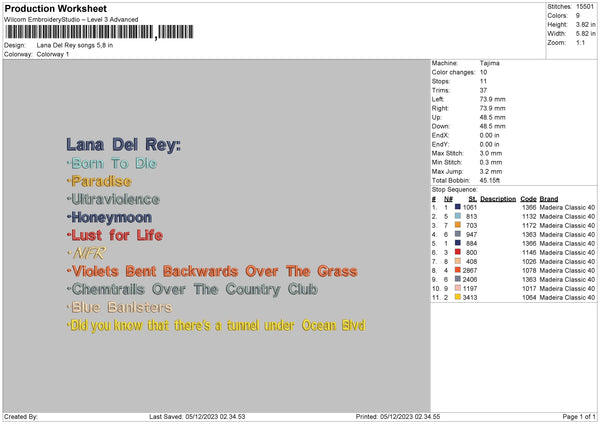This screenshot has height=424, width=600.
Task: Select the orange swatch next to 703
Action: [x=458, y=225]
